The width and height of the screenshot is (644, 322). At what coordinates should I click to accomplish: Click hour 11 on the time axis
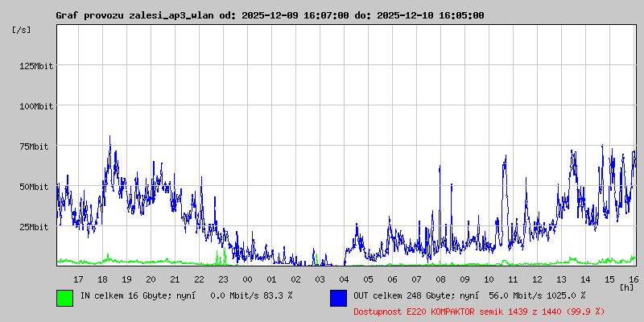click(x=513, y=279)
